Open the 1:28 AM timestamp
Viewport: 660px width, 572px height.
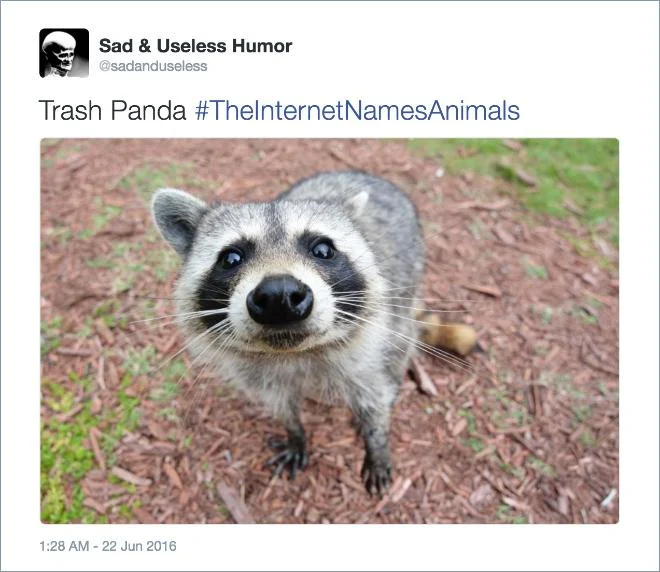[x=64, y=546]
